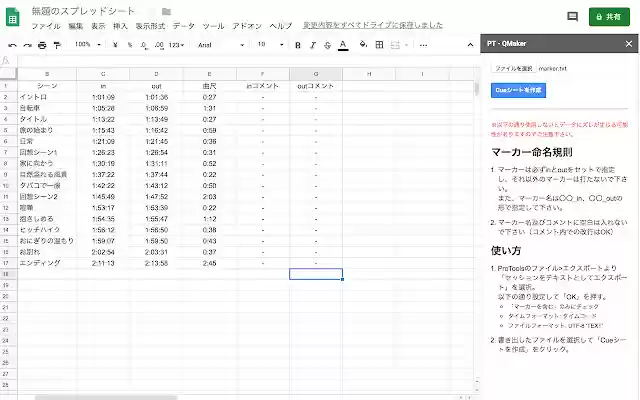Click the 曲尺 header cell
Viewport: 640px width, 400px height.
click(x=209, y=86)
